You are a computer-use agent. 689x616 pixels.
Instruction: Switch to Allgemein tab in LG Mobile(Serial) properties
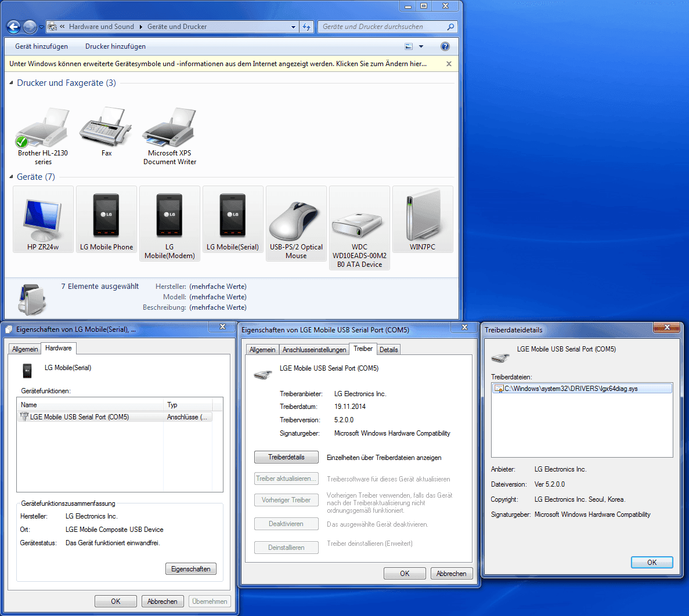[x=25, y=349]
